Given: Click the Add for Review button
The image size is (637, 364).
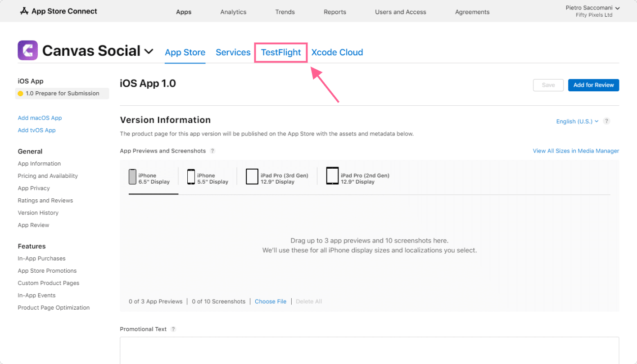Looking at the screenshot, I should click(x=593, y=85).
